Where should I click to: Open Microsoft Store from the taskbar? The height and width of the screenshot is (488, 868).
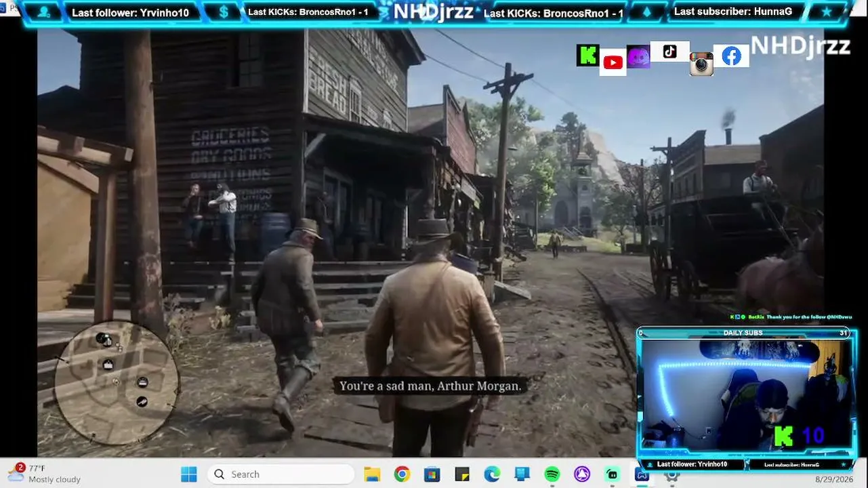tap(432, 474)
